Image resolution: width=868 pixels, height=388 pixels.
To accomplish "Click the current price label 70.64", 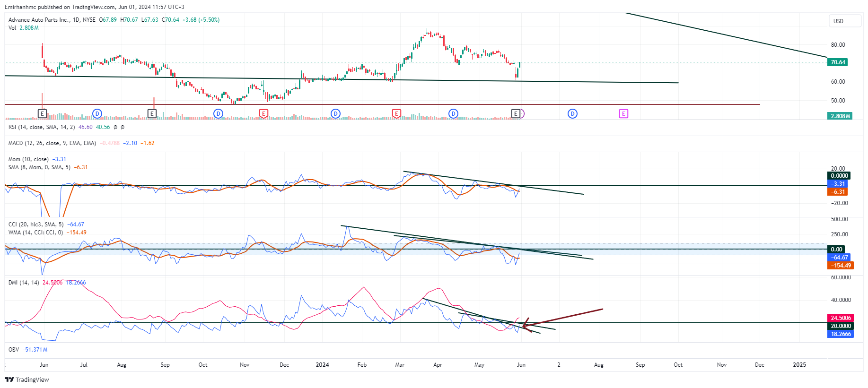I will [x=838, y=62].
